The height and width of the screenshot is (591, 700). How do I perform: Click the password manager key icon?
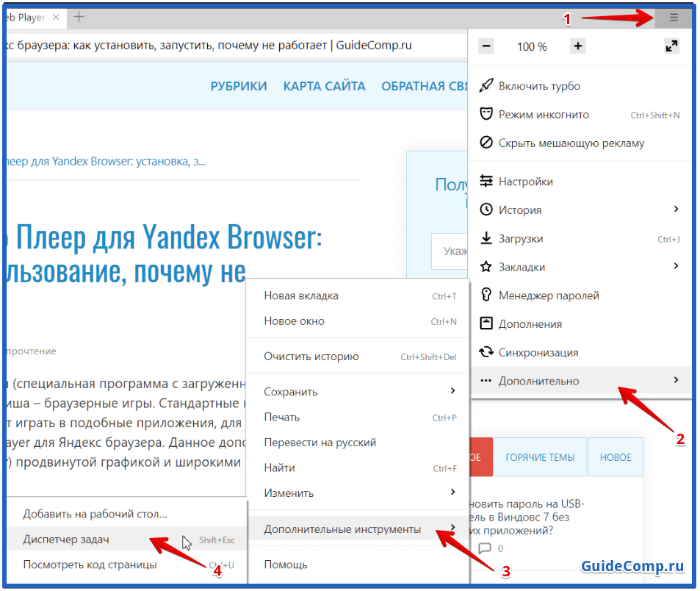click(x=486, y=295)
